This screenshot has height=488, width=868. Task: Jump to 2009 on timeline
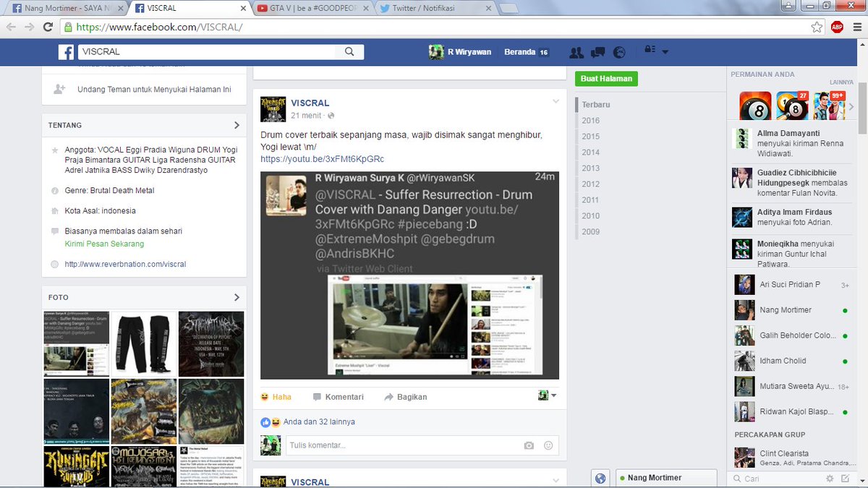[590, 232]
